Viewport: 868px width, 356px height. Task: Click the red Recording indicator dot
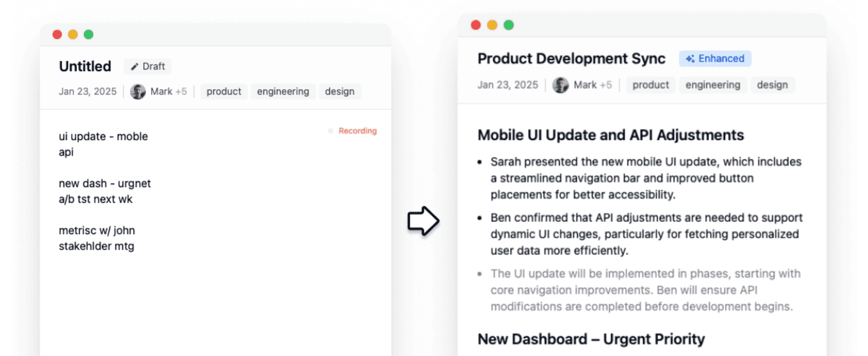click(x=331, y=131)
